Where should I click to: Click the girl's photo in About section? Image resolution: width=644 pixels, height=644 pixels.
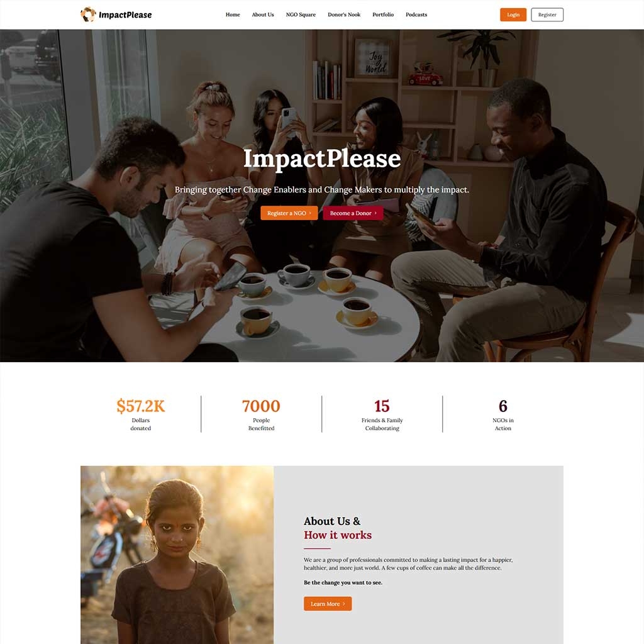(x=177, y=555)
